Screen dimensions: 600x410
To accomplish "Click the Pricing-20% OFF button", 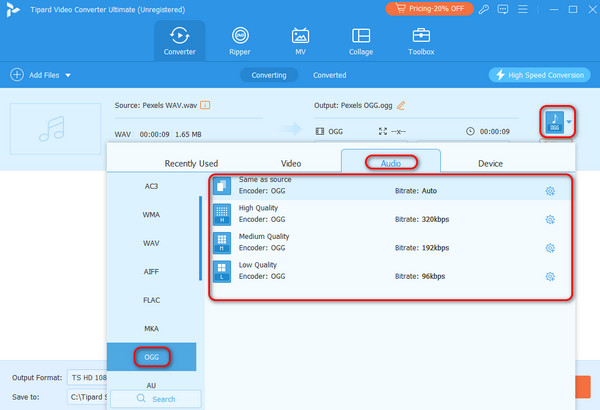I will click(x=429, y=8).
